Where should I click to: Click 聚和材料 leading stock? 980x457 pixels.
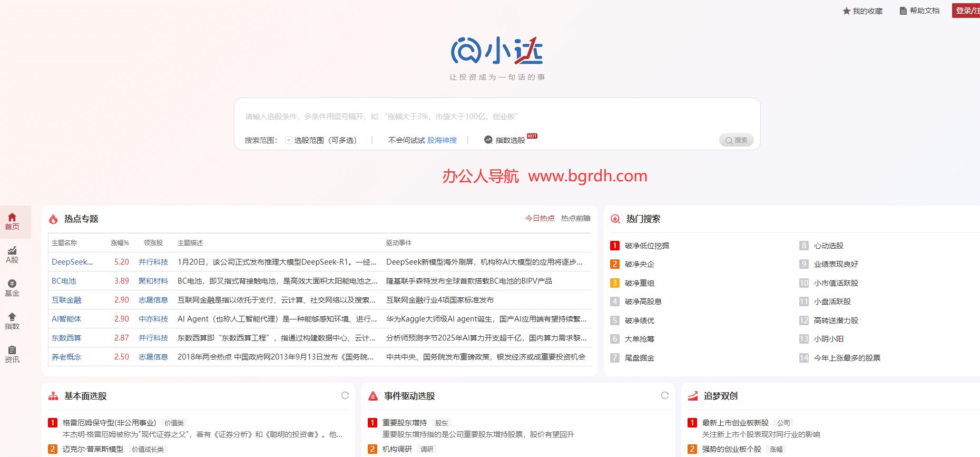tap(153, 281)
